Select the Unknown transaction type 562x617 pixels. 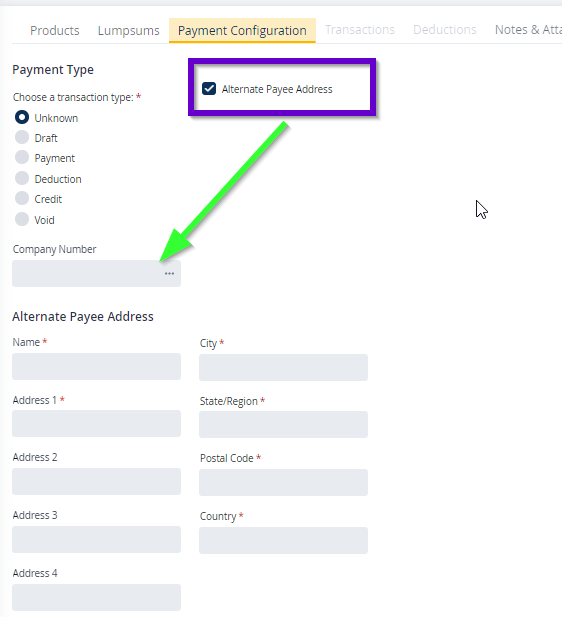coord(22,117)
